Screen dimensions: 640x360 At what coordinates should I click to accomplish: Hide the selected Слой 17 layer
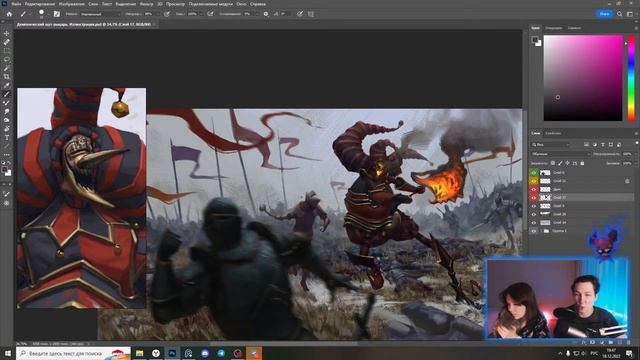(x=533, y=198)
